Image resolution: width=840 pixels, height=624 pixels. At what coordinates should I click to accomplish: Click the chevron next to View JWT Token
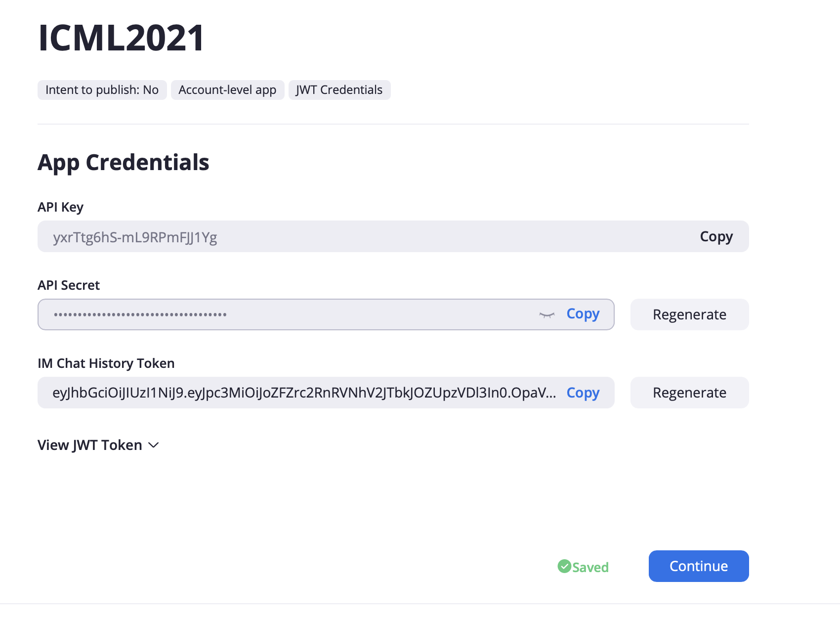coord(154,446)
